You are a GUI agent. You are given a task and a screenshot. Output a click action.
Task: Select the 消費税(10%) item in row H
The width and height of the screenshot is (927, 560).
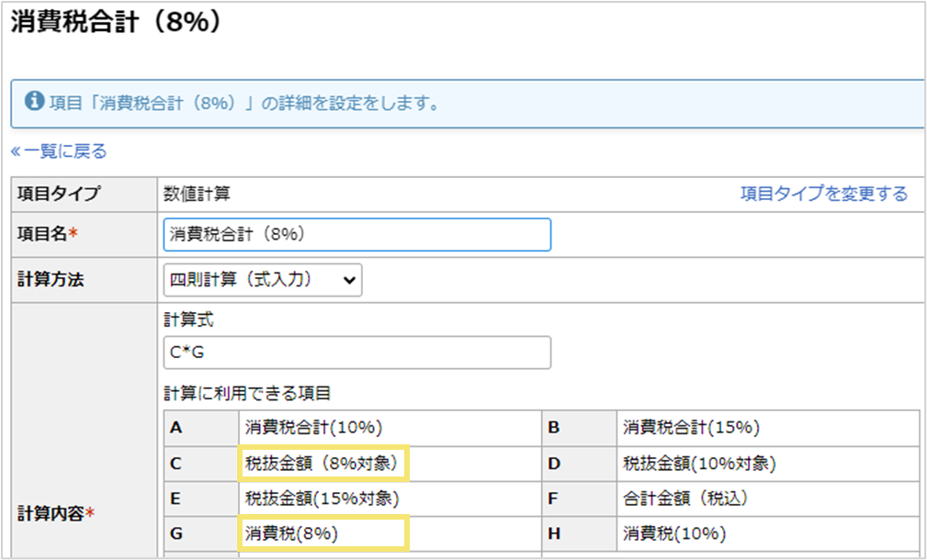point(675,533)
